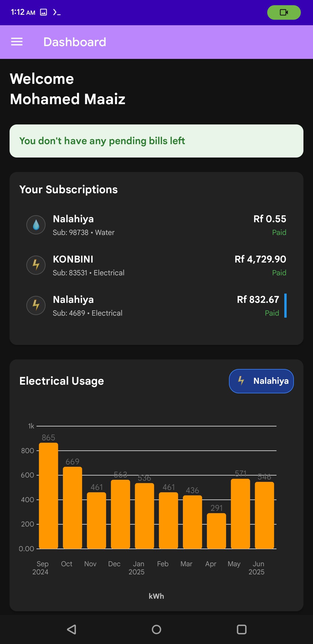Tap the May bar showing 571 kWh
The width and height of the screenshot is (313, 644).
241,514
